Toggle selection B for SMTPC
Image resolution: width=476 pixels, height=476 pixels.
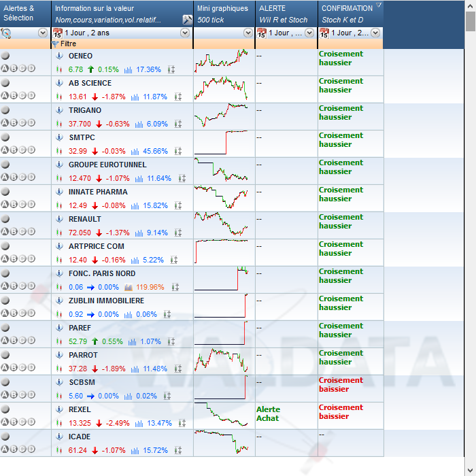(14, 150)
